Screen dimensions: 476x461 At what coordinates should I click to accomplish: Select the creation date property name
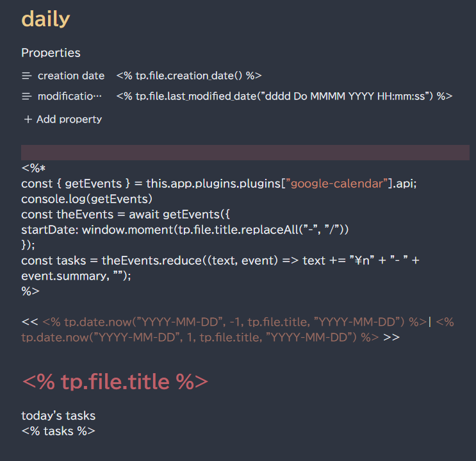pos(70,76)
